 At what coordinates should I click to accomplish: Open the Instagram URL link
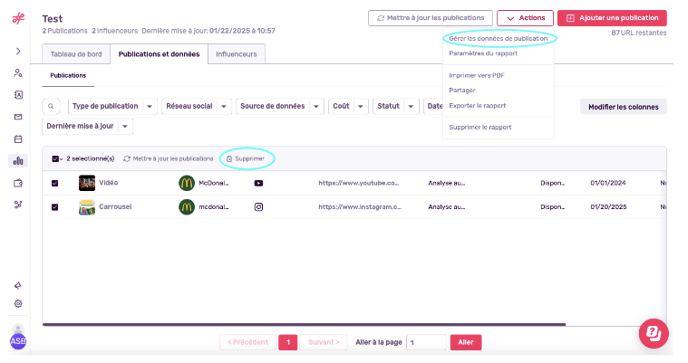click(x=360, y=207)
